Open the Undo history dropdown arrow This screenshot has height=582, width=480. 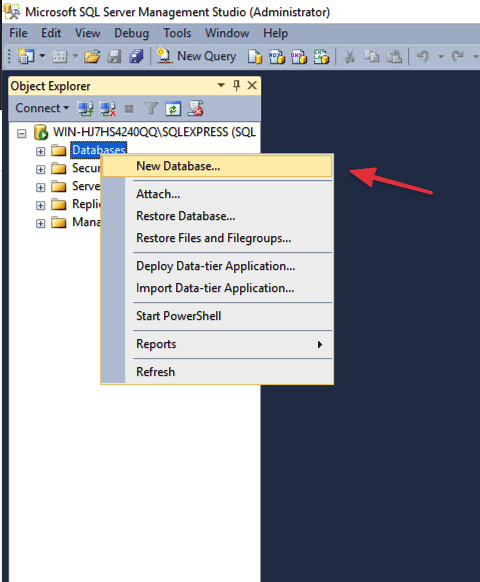coord(441,57)
